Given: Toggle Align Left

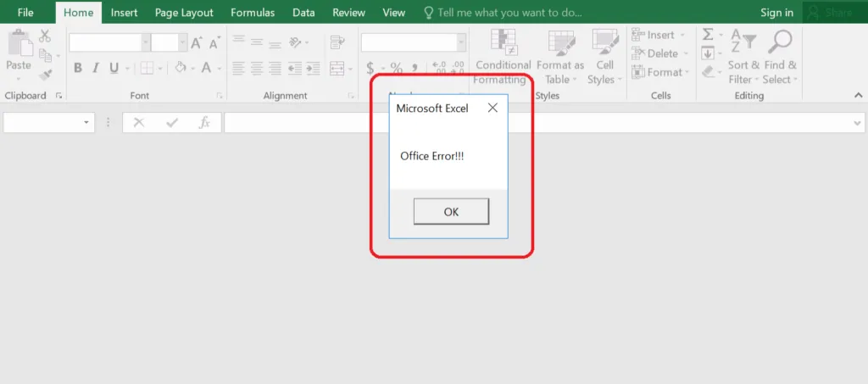Looking at the screenshot, I should click(238, 68).
